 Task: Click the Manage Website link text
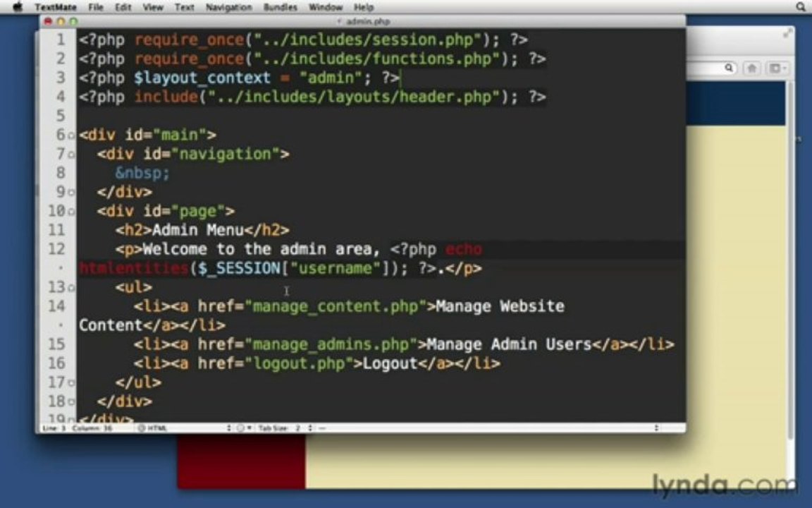500,307
